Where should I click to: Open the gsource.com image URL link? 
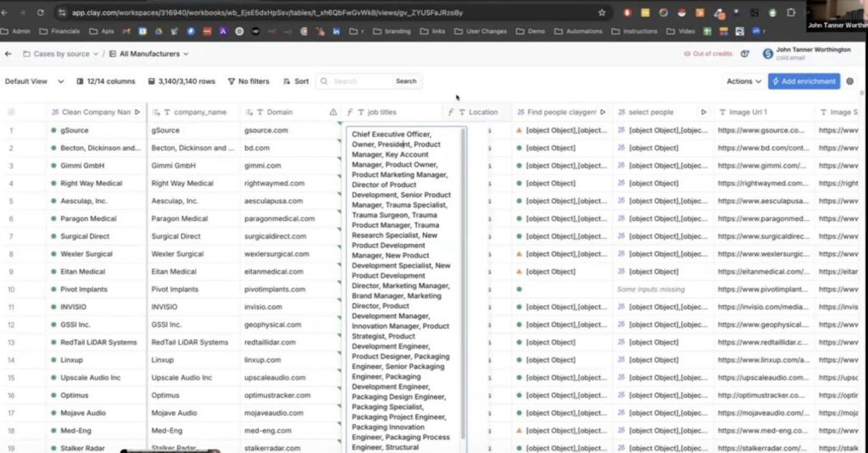pos(761,130)
